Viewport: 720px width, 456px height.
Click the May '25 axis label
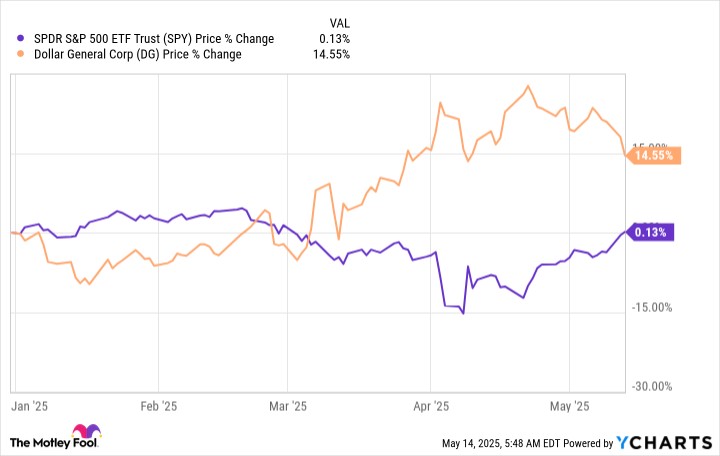(x=568, y=409)
